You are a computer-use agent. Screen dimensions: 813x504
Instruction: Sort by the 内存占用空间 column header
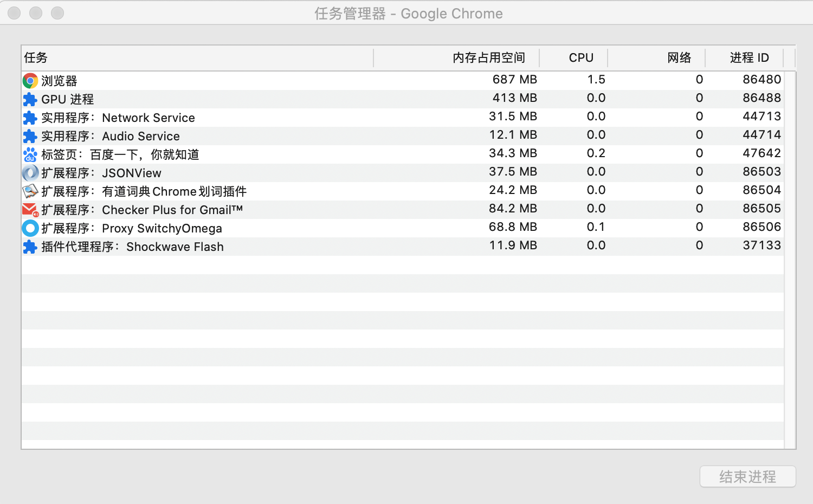pos(456,58)
